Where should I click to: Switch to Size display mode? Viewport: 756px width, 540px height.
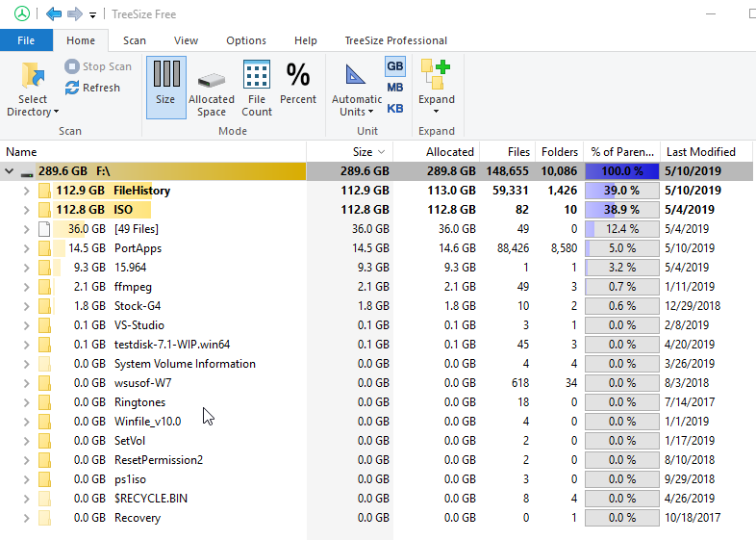pos(165,88)
